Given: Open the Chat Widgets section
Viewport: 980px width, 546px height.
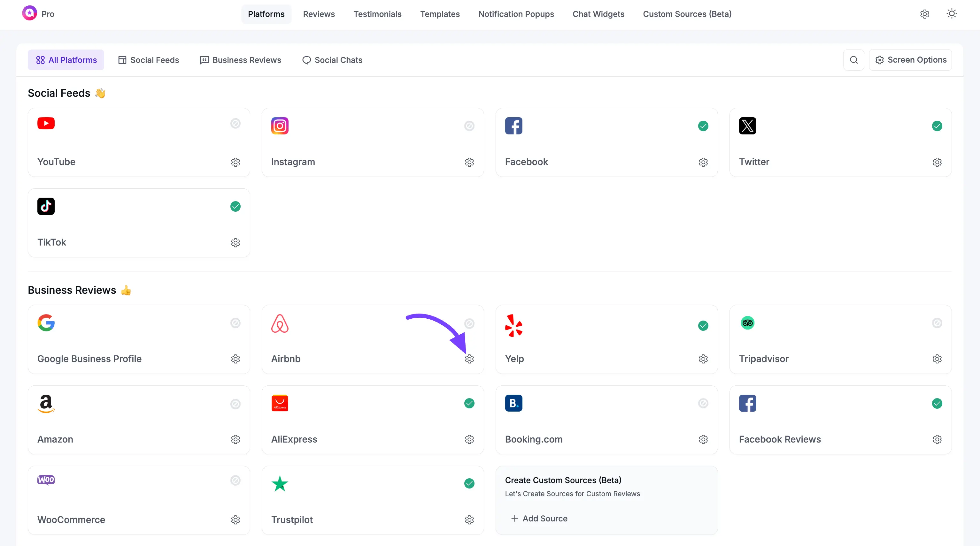Looking at the screenshot, I should coord(598,14).
